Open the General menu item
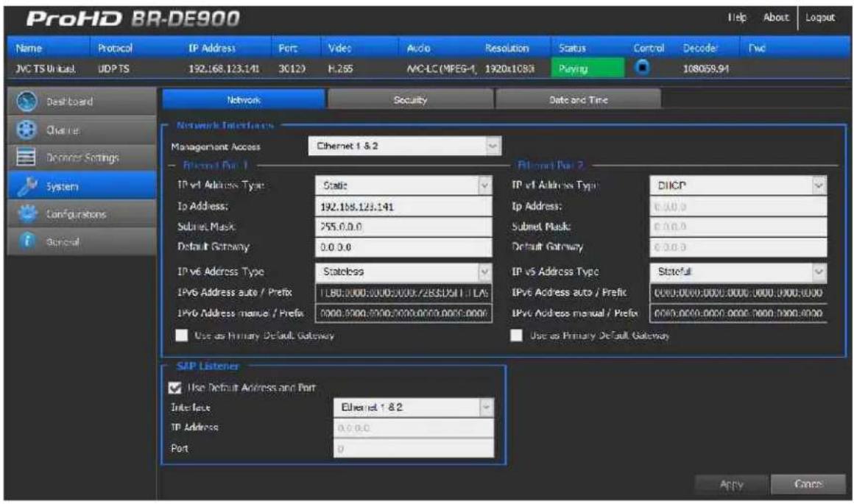854x504 pixels. pos(82,241)
